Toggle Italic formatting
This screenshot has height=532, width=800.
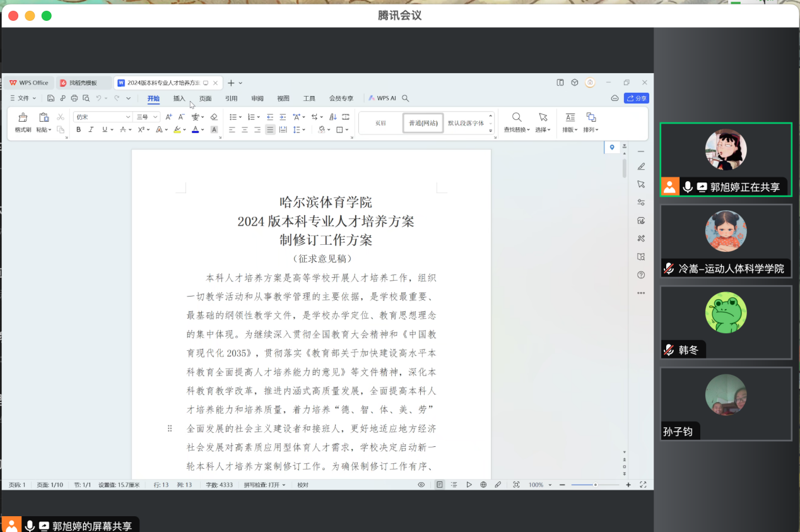click(91, 129)
